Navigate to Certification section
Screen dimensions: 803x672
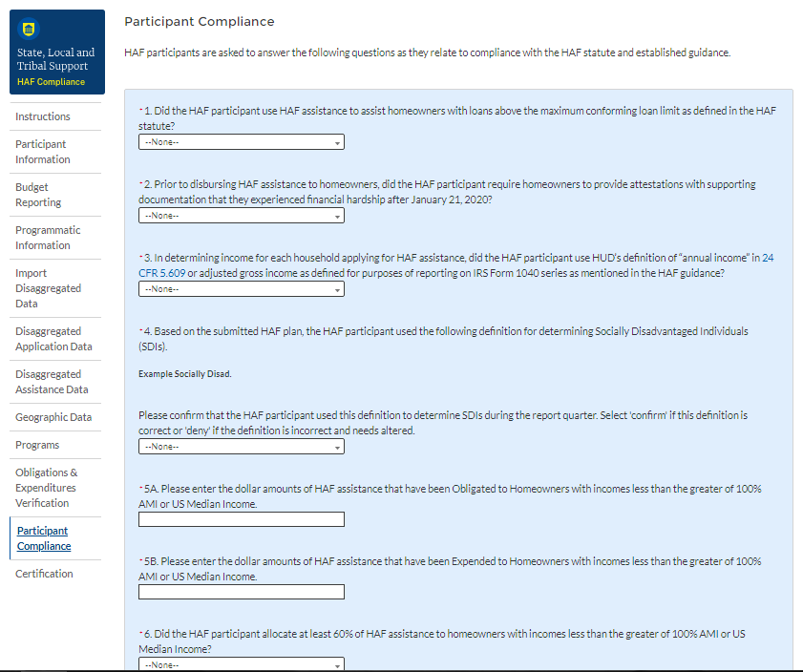tap(44, 574)
